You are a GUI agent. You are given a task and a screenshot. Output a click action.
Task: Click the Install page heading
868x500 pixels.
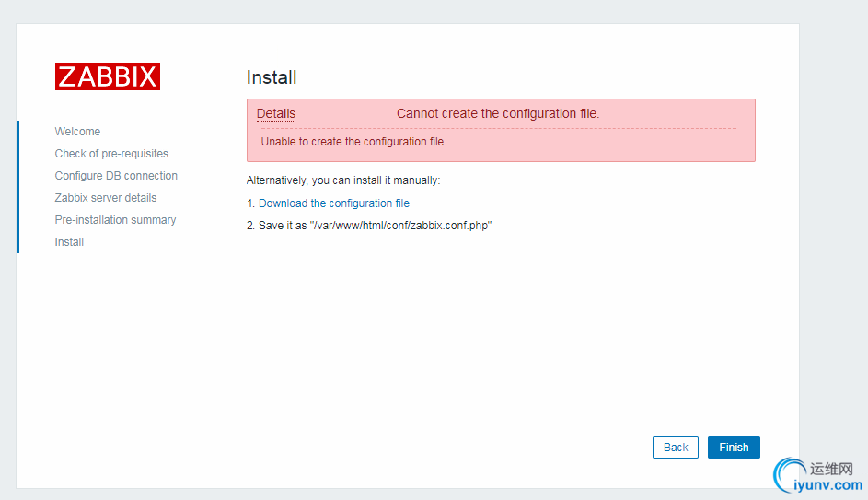tap(272, 77)
